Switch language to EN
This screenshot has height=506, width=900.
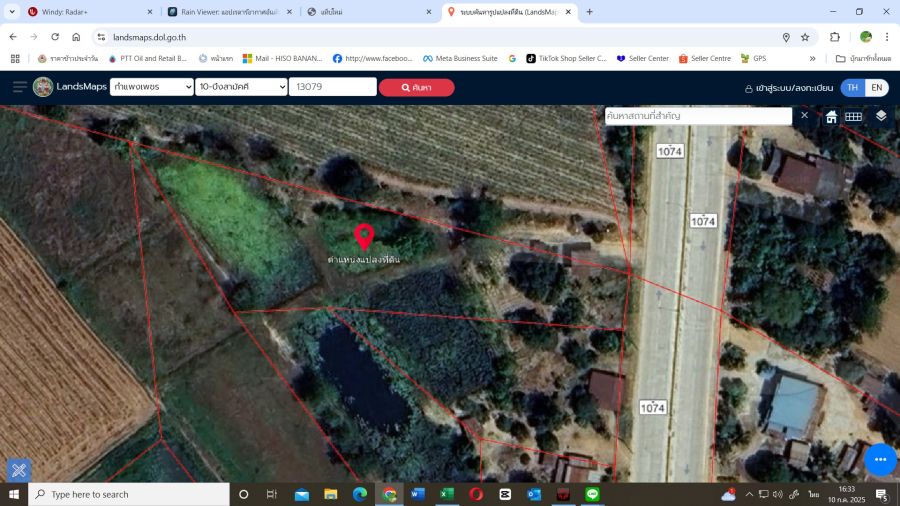[x=876, y=87]
